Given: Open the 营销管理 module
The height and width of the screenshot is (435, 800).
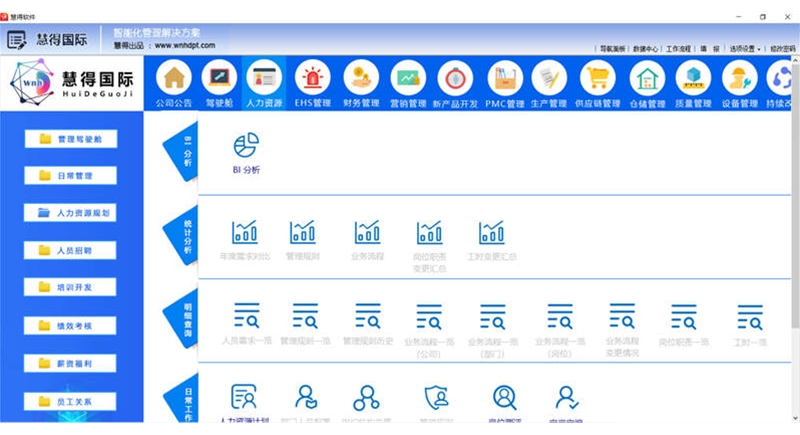Looking at the screenshot, I should [408, 78].
